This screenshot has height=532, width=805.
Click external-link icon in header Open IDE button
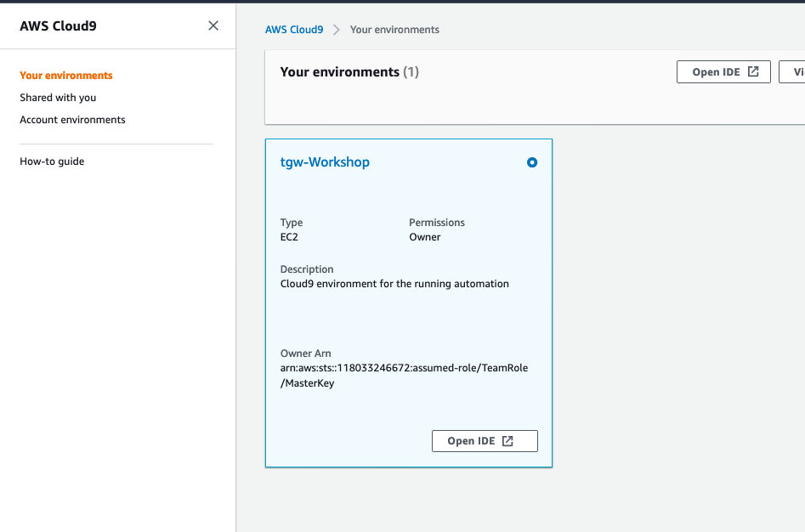753,72
